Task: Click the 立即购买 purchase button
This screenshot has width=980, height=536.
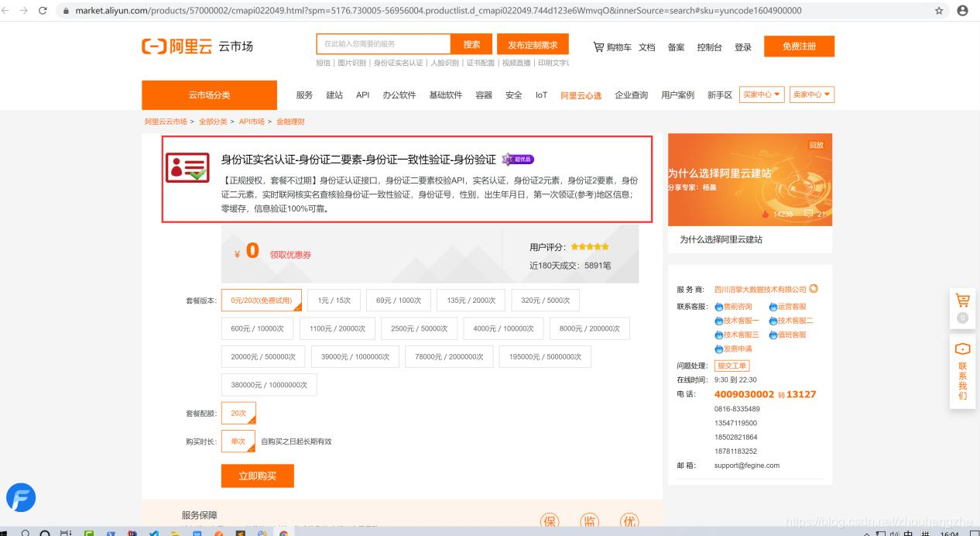Action: (x=258, y=476)
